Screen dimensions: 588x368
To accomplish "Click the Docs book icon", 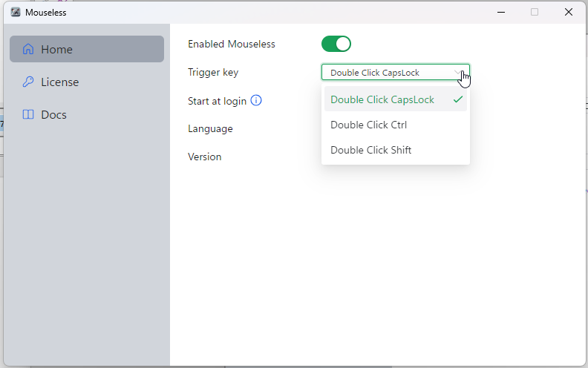I will click(28, 114).
